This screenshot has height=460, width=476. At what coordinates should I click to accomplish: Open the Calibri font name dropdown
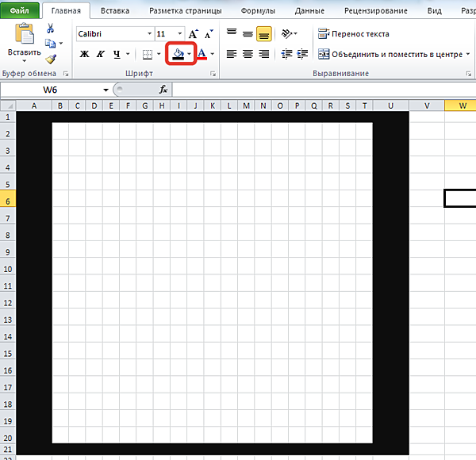click(x=149, y=33)
